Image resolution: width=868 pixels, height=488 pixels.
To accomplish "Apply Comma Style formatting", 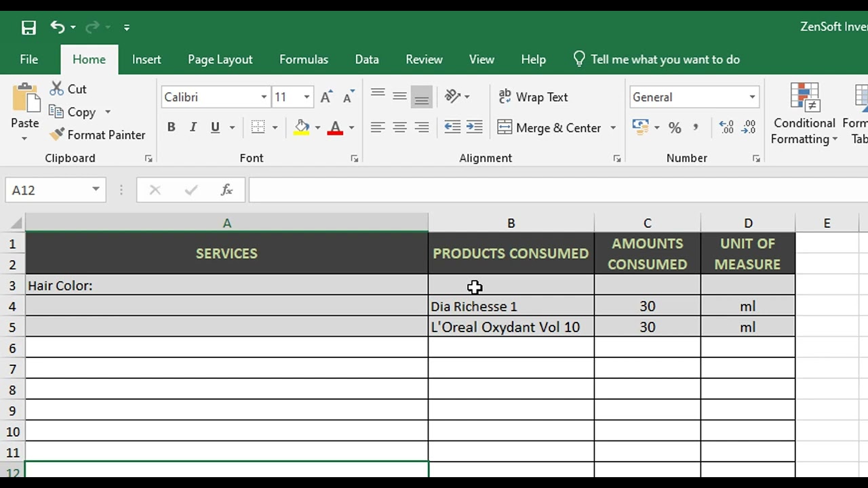I will (x=696, y=127).
